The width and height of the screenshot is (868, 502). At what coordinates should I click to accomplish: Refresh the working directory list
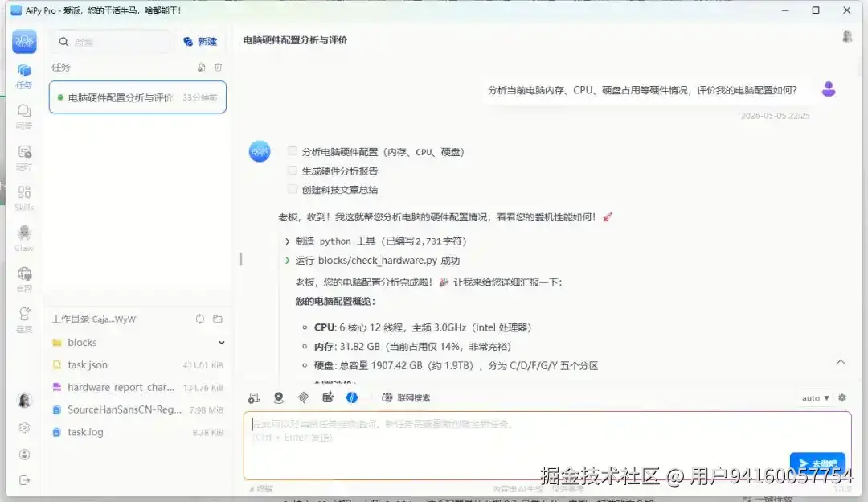pyautogui.click(x=200, y=319)
